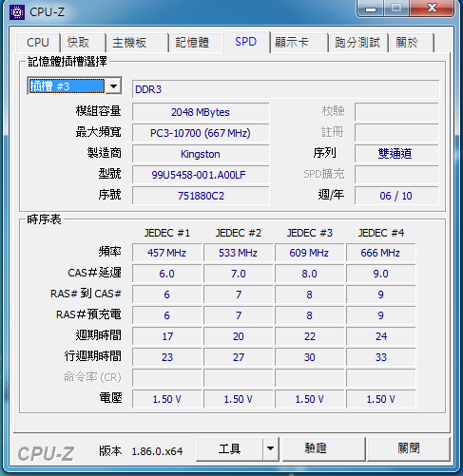Click CAS latency 8.0 value

(309, 274)
